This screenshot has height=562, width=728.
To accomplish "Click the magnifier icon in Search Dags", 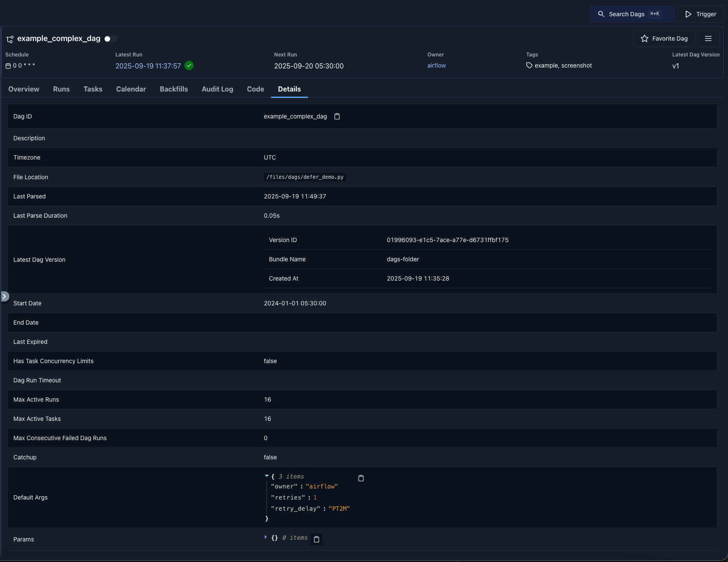I will 601,14.
